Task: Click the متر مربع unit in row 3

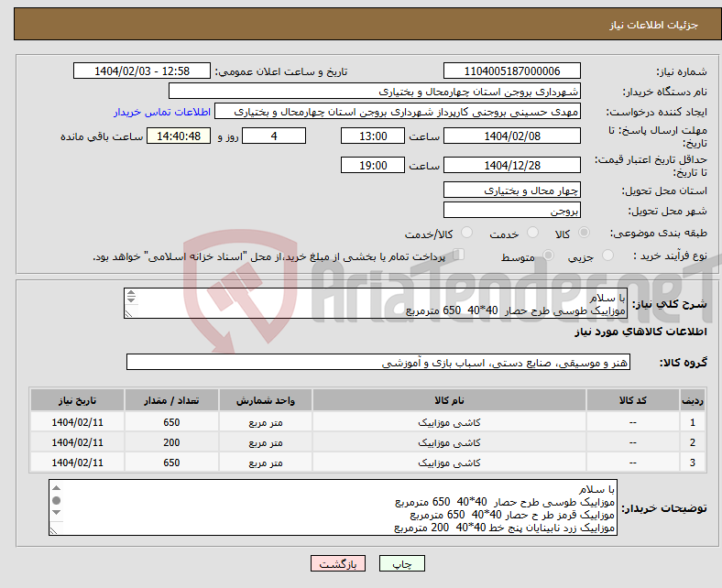Action: [265, 463]
